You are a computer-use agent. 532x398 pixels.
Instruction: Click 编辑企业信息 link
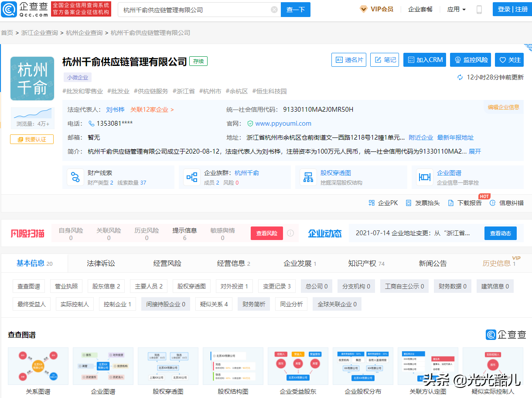click(x=504, y=107)
